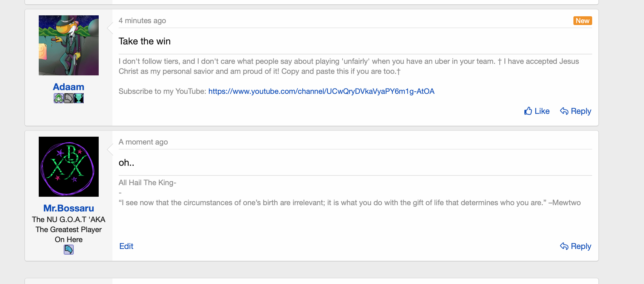The width and height of the screenshot is (644, 284).
Task: View Mr.Bossaru's avatar thumbnail
Action: [68, 166]
